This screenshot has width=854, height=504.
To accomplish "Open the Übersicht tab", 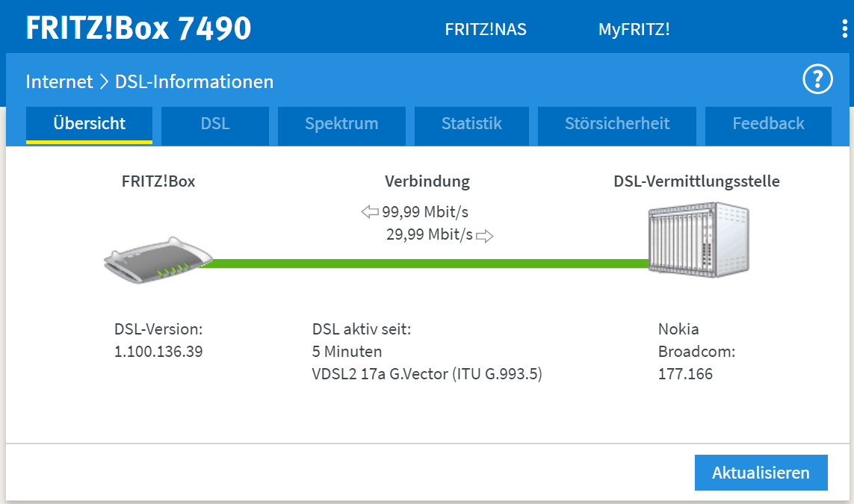I will [x=90, y=124].
